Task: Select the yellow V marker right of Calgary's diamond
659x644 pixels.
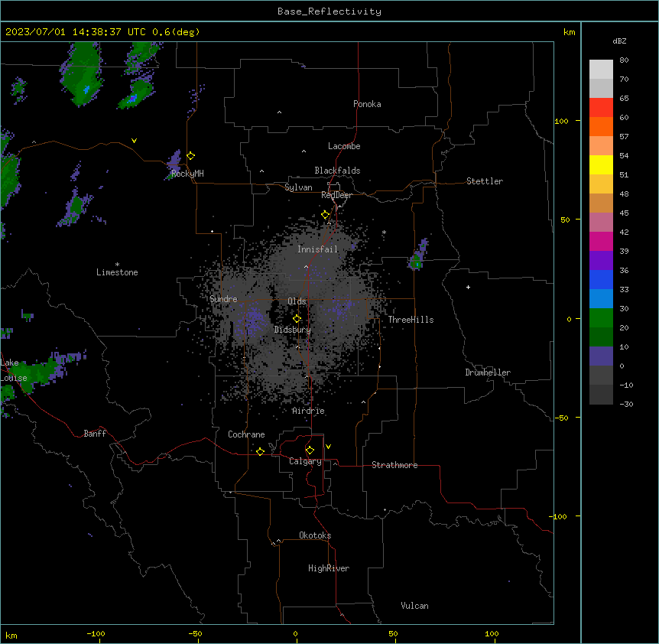Action: [x=328, y=447]
